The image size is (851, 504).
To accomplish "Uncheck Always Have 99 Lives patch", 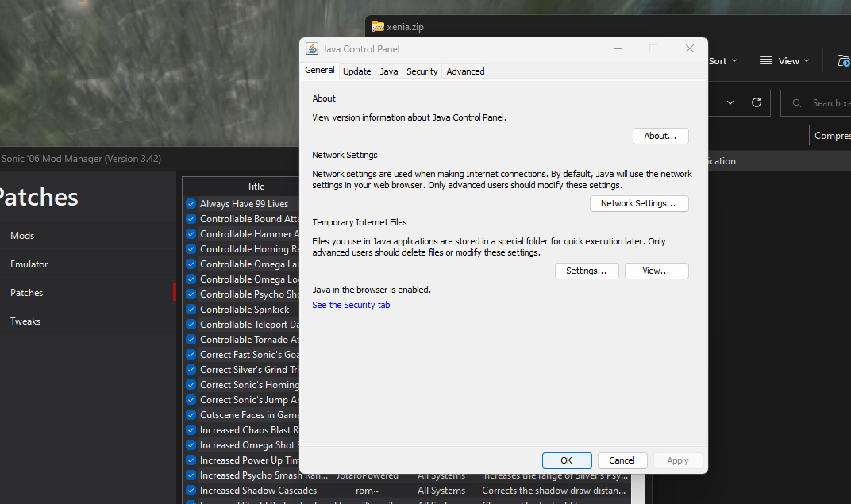I will click(x=191, y=204).
